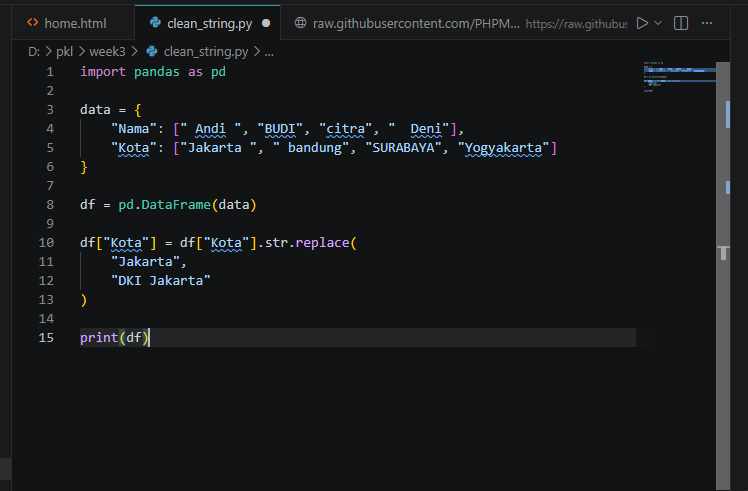Click the clean_string.py breadcrumb item

pos(206,52)
